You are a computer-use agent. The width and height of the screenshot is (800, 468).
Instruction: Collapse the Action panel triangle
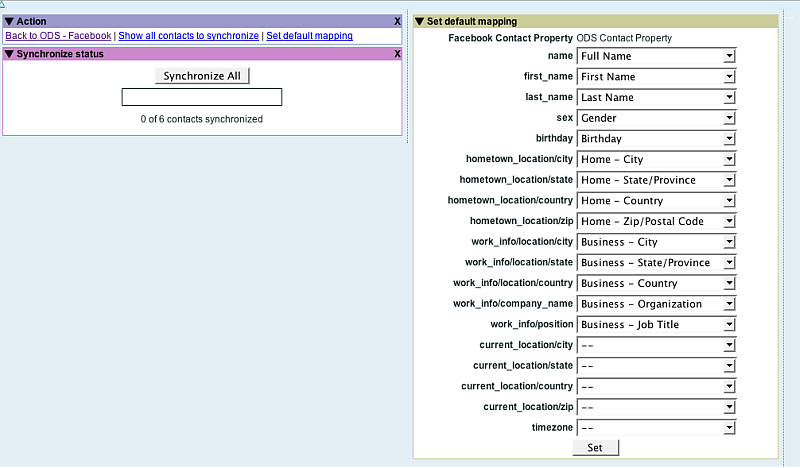(x=9, y=21)
